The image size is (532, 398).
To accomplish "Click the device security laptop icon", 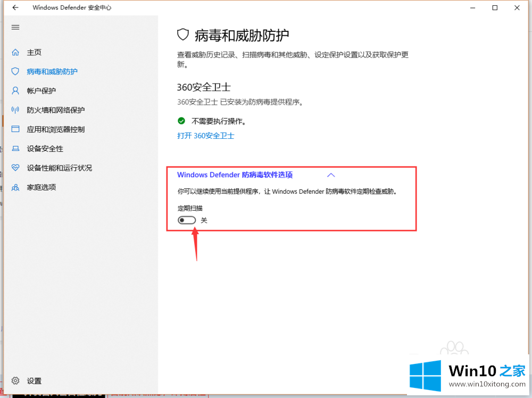I will coord(15,148).
